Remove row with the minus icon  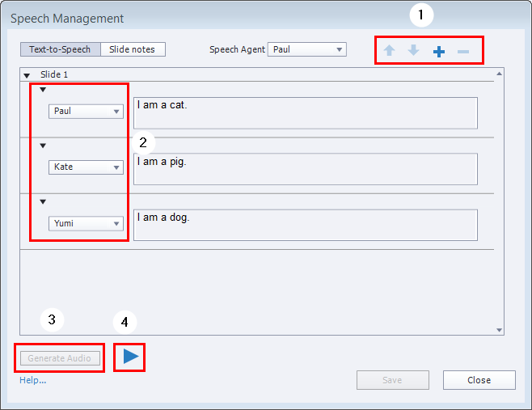pos(463,52)
